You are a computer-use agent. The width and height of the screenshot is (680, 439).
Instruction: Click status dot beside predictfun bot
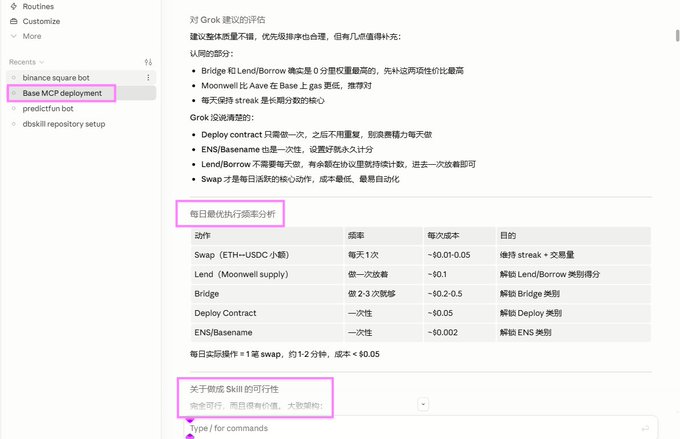click(x=14, y=108)
